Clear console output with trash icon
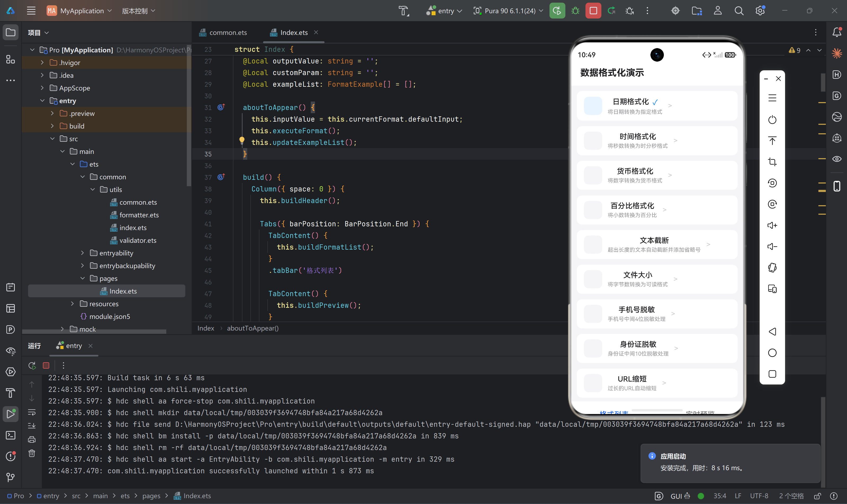 pos(31,453)
